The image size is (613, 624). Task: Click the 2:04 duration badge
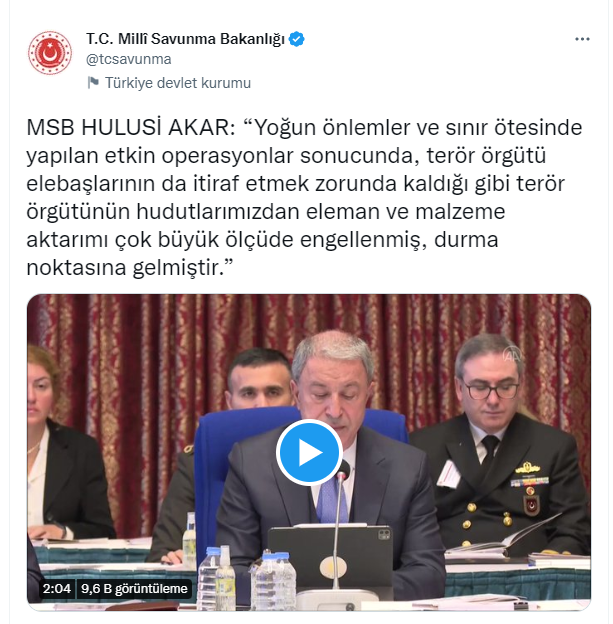point(57,589)
